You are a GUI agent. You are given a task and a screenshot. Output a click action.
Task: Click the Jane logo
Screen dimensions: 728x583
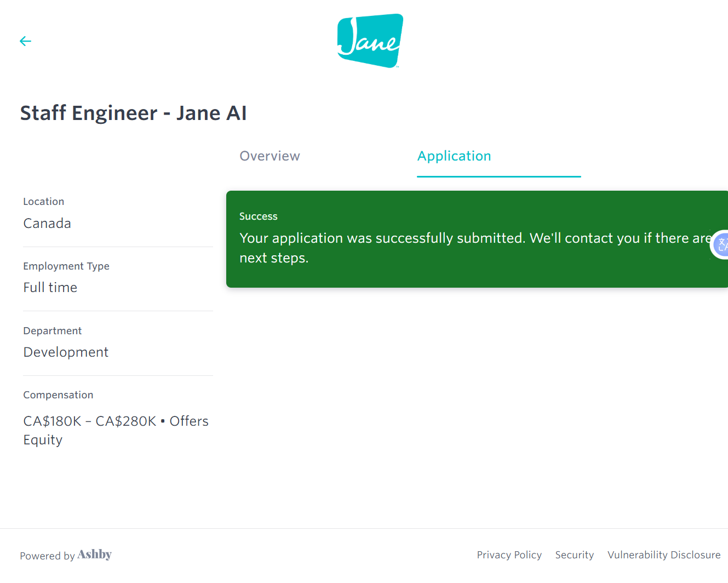coord(370,41)
